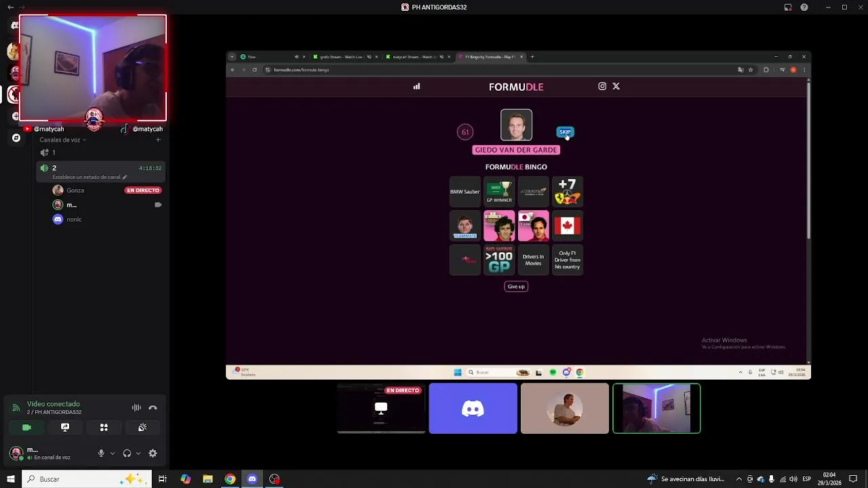Open headphone output options dropdown
Screen dimensions: 868x488
(x=138, y=453)
